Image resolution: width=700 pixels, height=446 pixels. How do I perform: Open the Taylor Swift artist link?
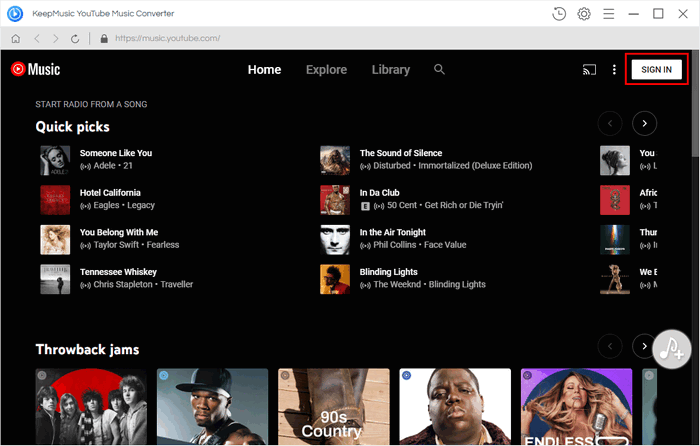tap(116, 245)
